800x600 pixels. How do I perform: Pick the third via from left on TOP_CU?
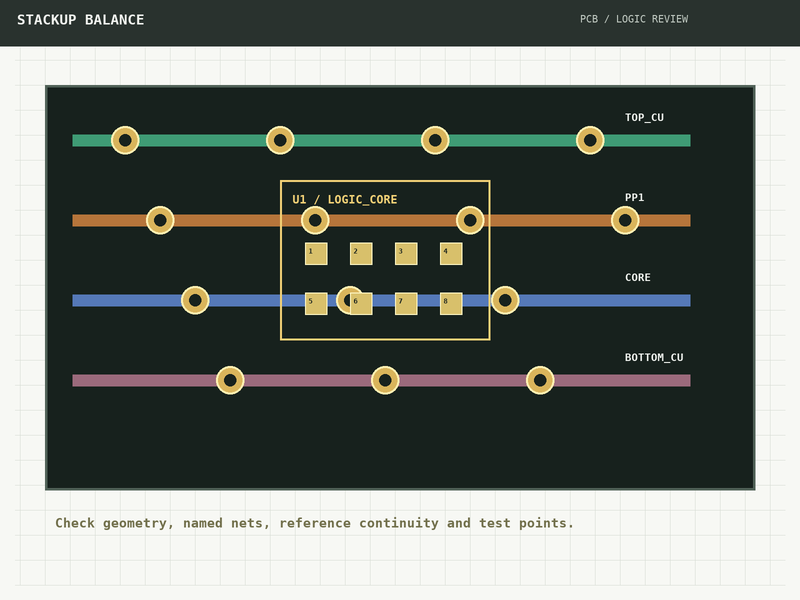click(x=435, y=140)
